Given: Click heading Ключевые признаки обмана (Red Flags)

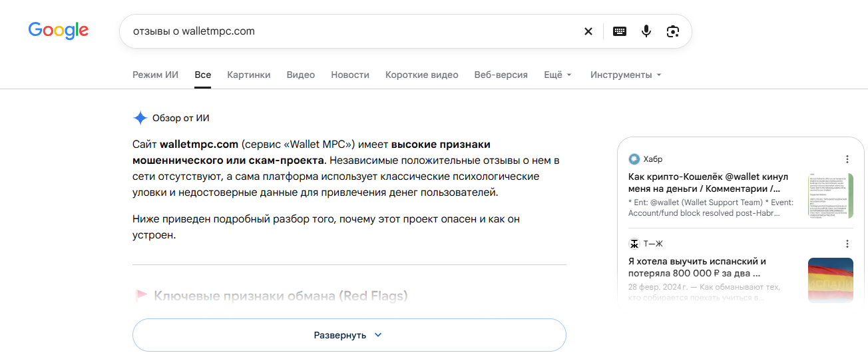Looking at the screenshot, I should point(280,296).
